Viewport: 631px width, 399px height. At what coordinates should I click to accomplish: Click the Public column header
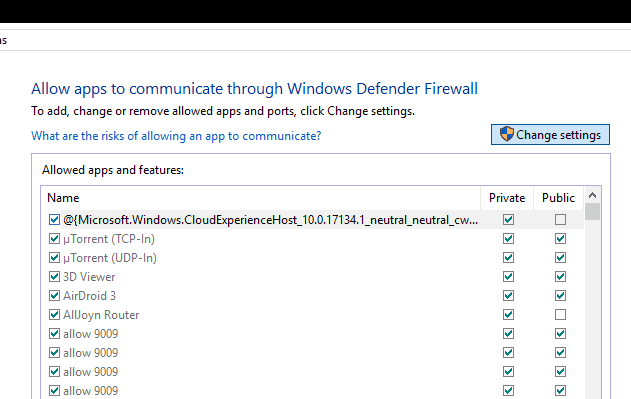pos(558,198)
